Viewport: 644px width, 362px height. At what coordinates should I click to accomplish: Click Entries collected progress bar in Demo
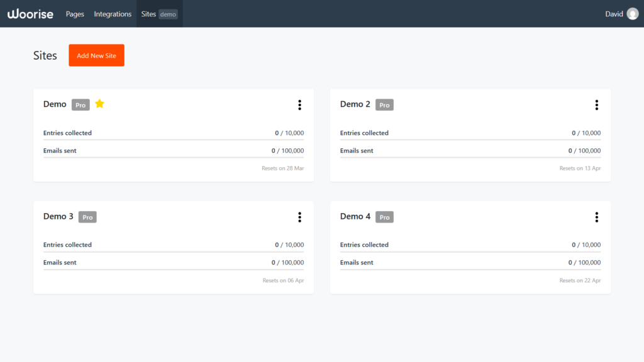tap(174, 140)
